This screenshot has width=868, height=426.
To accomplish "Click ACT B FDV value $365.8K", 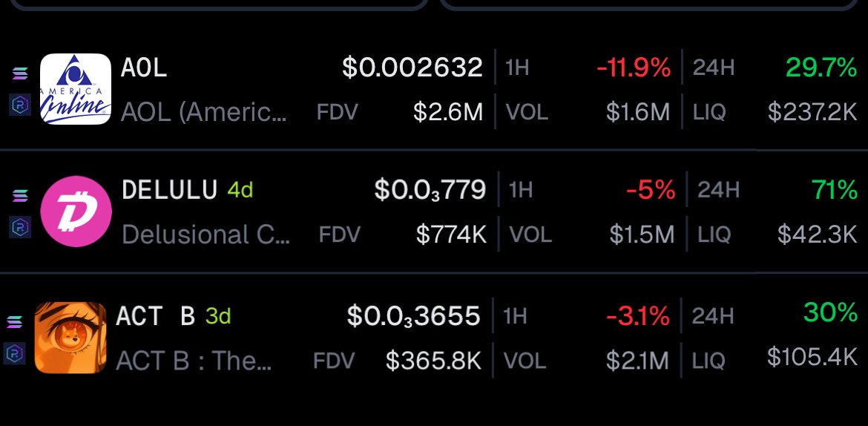I will pos(434,361).
